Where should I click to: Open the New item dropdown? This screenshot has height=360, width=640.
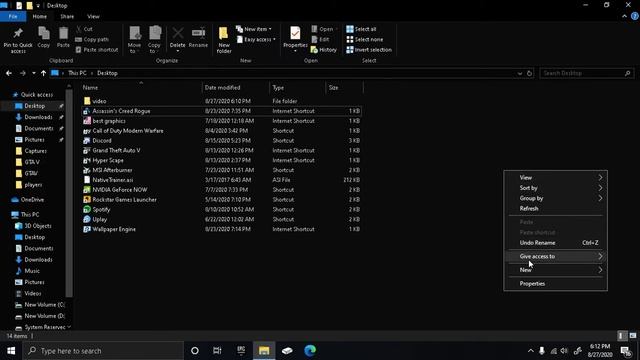[x=254, y=29]
